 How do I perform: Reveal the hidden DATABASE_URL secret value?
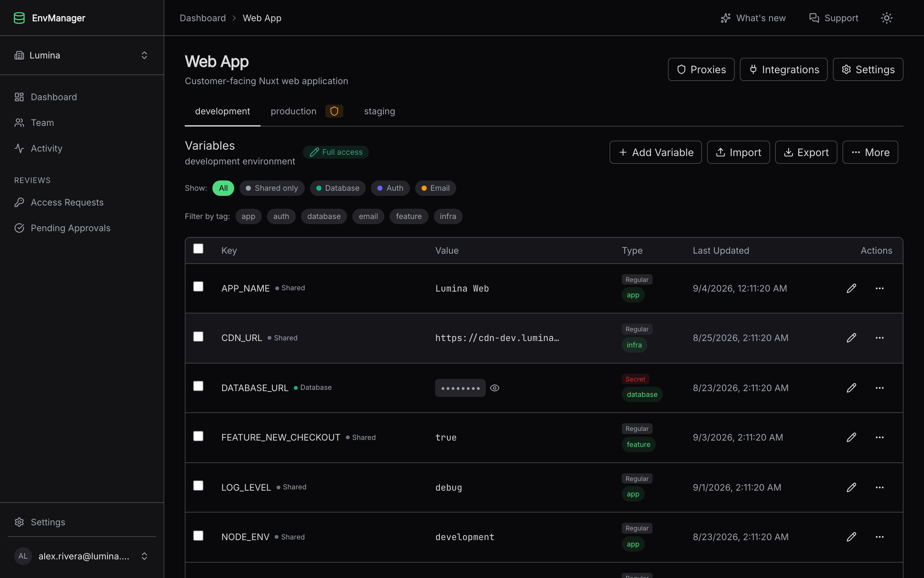click(494, 388)
